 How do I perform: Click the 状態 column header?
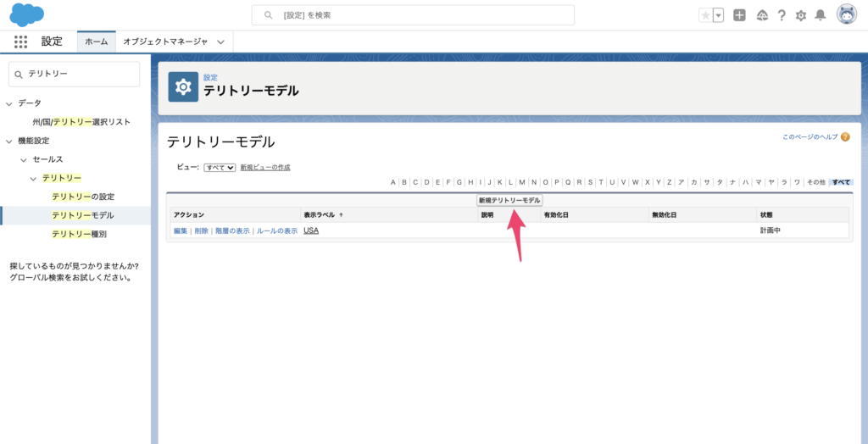point(766,215)
